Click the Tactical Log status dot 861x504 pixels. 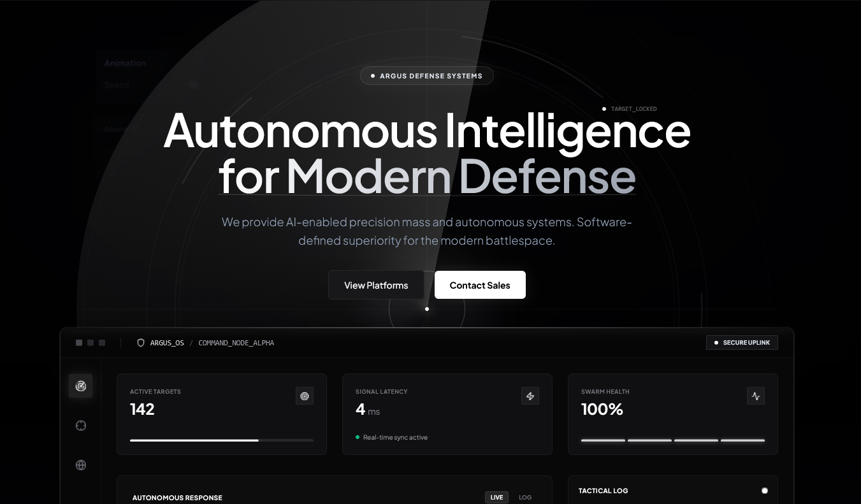point(765,491)
